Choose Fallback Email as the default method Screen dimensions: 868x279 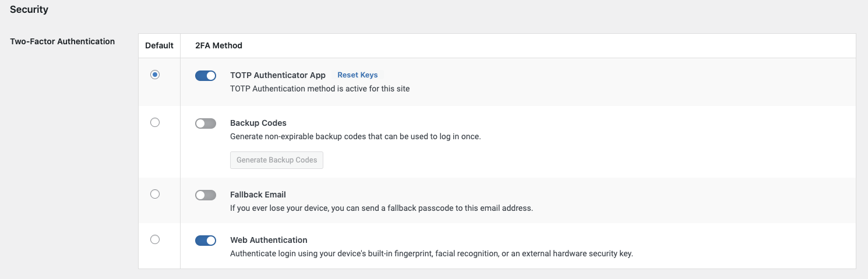(x=154, y=194)
